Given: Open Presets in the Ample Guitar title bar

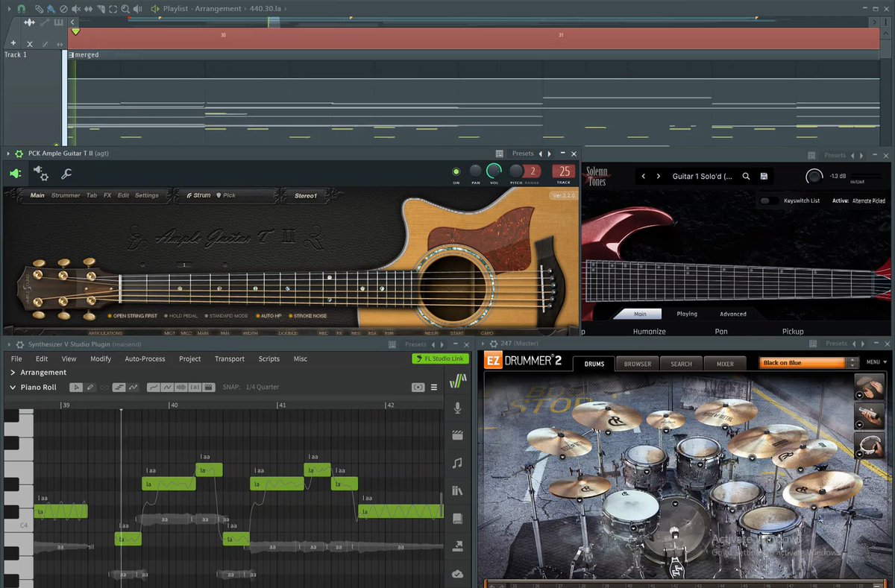Looking at the screenshot, I should tap(523, 154).
